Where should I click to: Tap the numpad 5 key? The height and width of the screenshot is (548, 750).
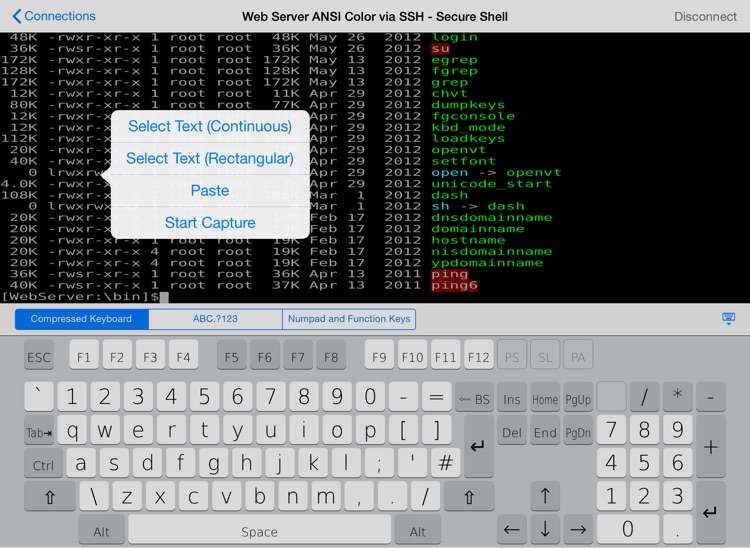pos(644,463)
